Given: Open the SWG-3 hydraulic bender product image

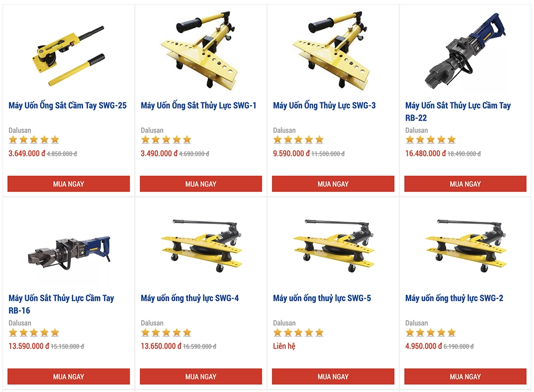Looking at the screenshot, I should coord(333,51).
